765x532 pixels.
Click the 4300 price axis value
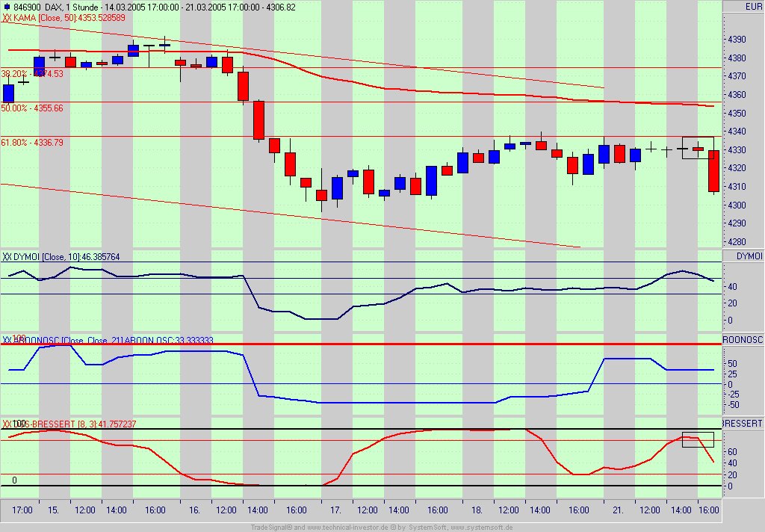point(737,205)
